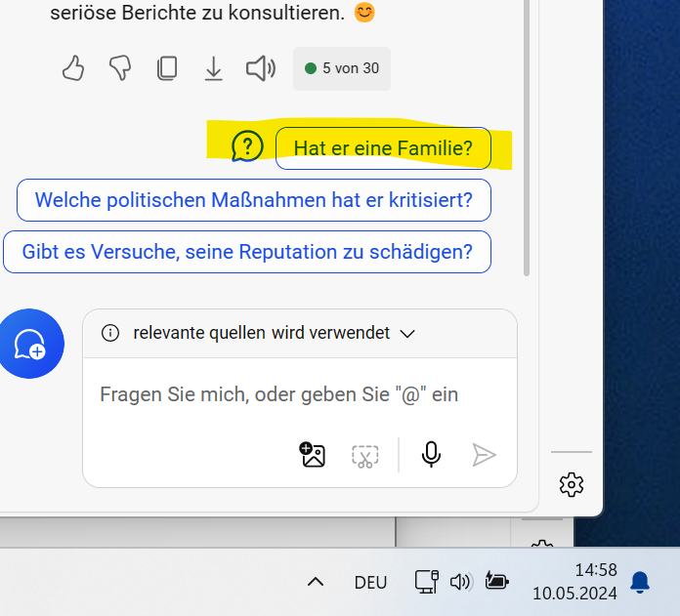Open settings with the gear icon
Viewport: 680px width, 616px height.
(x=572, y=484)
